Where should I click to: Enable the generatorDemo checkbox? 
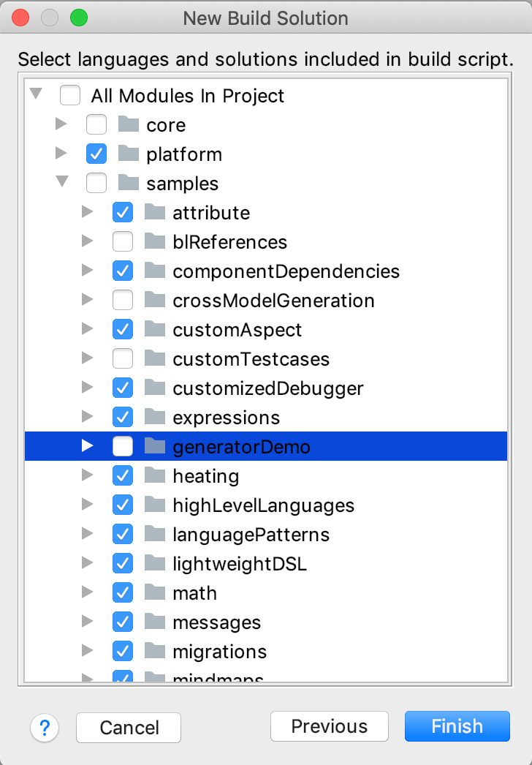point(123,447)
